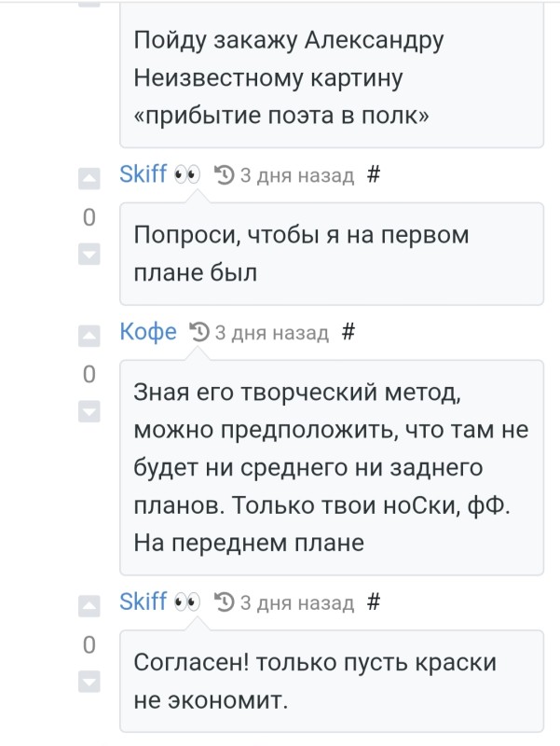Click the edit-history icon on Кофе's comment
Image resolution: width=560 pixels, height=746 pixels.
(x=198, y=331)
